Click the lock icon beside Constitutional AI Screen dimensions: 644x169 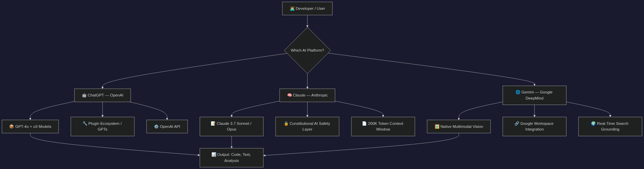point(286,123)
